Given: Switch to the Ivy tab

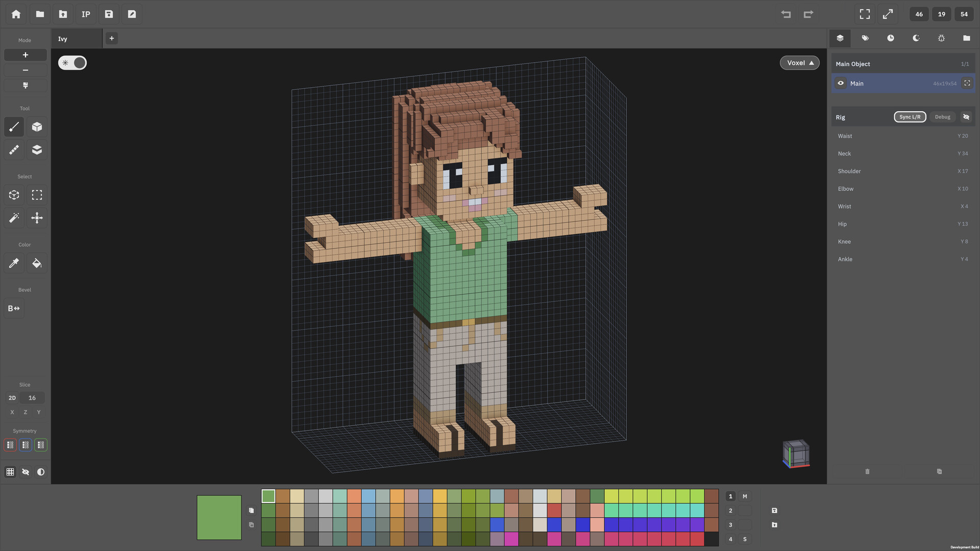Looking at the screenshot, I should pyautogui.click(x=77, y=39).
